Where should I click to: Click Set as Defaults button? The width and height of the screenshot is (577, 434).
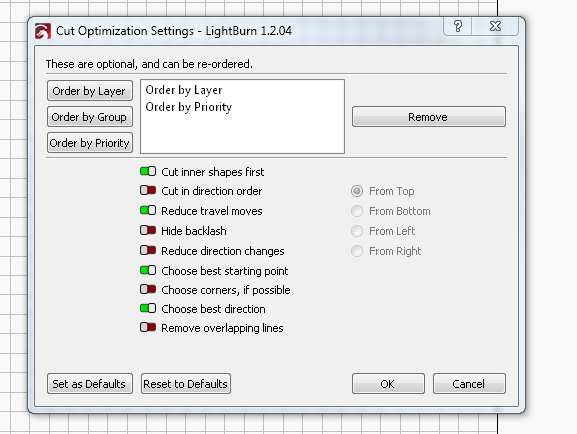point(90,384)
